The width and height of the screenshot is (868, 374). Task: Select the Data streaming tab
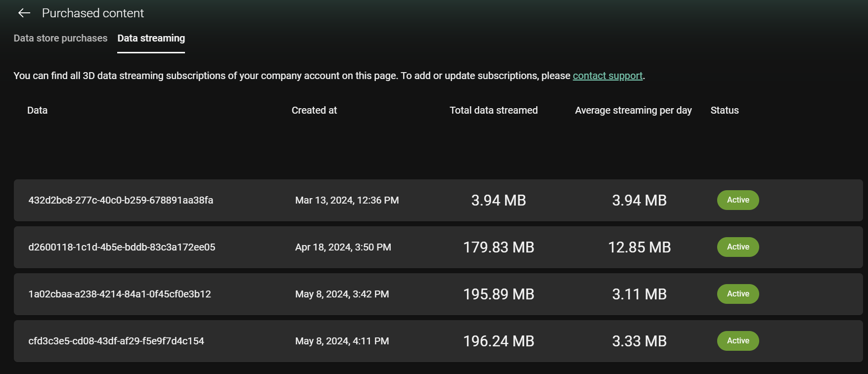151,39
